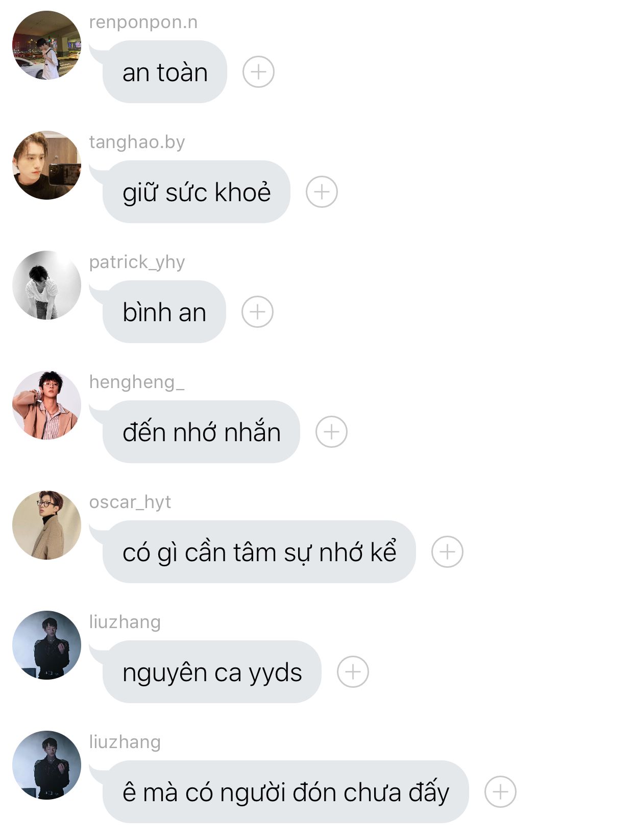Screen dimensions: 634x840
Task: Open hengheng_'s profile picture
Action: point(46,405)
